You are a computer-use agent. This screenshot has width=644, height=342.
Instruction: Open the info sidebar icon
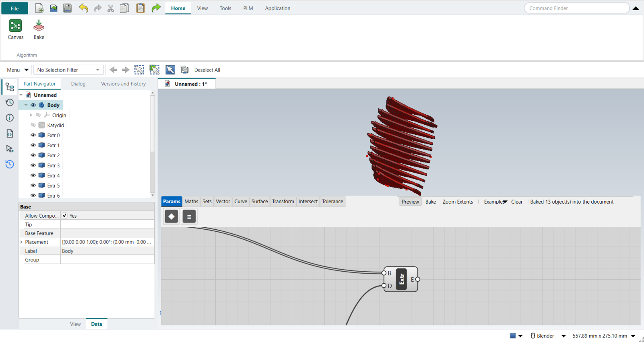tap(10, 117)
